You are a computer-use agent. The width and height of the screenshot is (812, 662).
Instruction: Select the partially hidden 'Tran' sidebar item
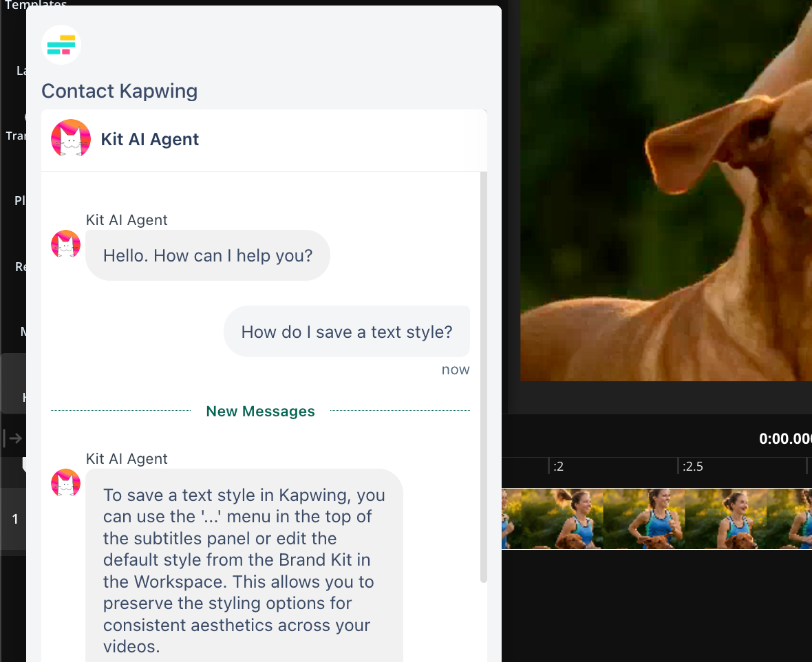(x=15, y=136)
